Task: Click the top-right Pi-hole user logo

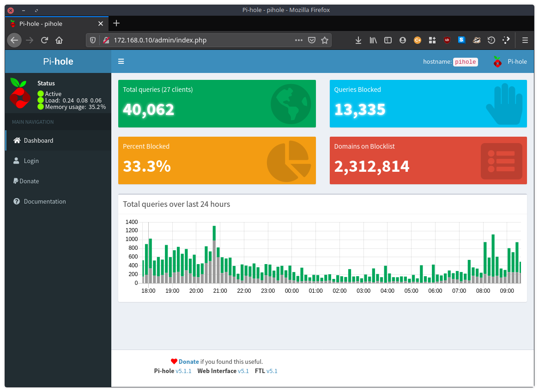Action: tap(497, 61)
